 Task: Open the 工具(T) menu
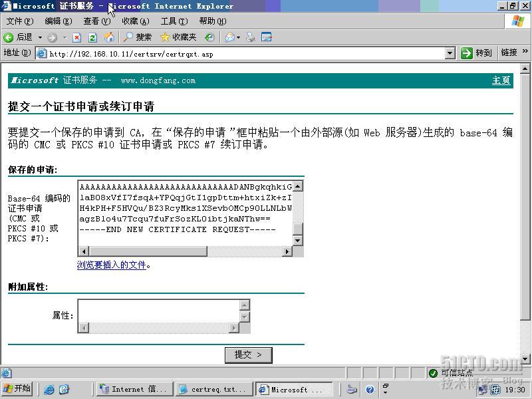[174, 21]
